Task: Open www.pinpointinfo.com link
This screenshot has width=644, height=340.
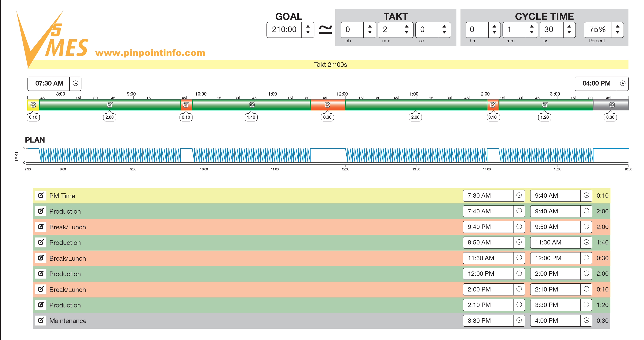Action: [x=150, y=53]
